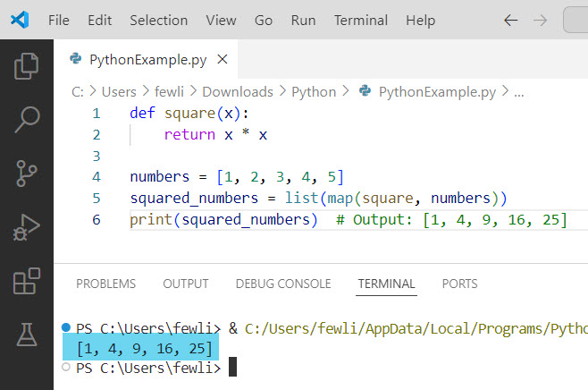588x390 pixels.
Task: Click the command center search box
Action: 575,21
